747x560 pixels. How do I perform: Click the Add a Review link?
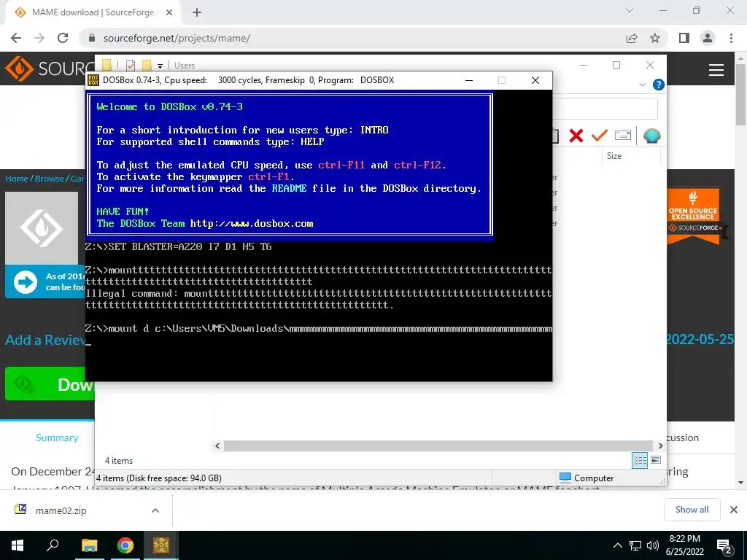(x=45, y=340)
